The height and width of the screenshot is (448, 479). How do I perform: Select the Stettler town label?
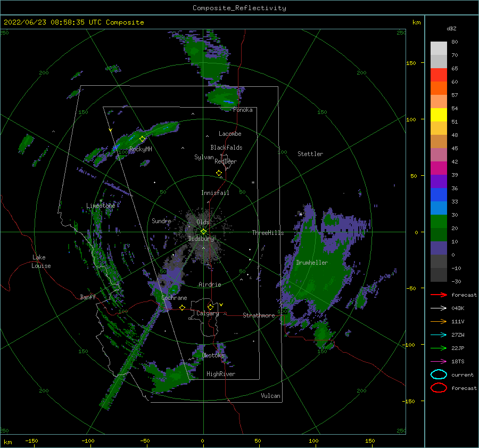click(x=310, y=154)
